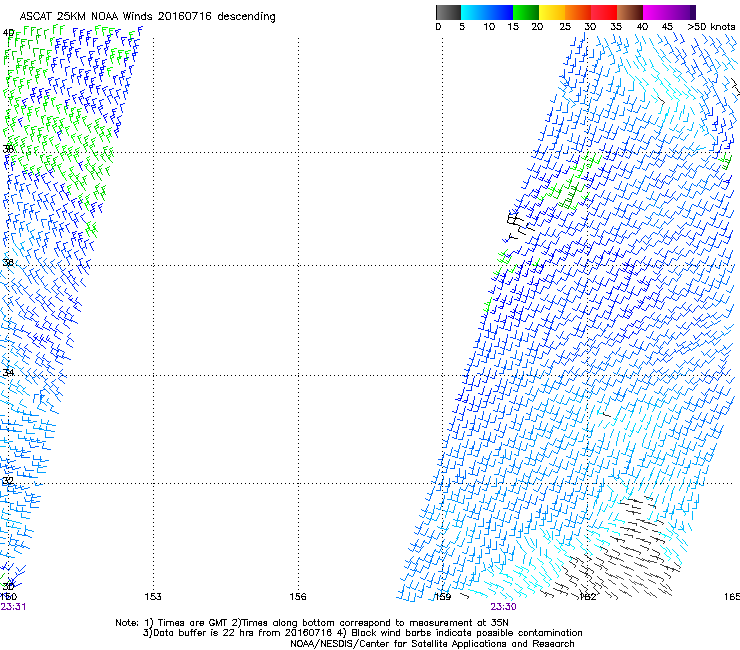Viewport: 740px width, 650px height.
Task: Click the red 30-35 knots color segment
Action: [604, 12]
